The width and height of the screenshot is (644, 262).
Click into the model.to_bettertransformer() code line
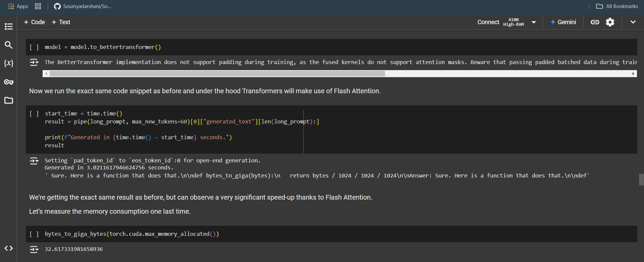click(x=103, y=47)
